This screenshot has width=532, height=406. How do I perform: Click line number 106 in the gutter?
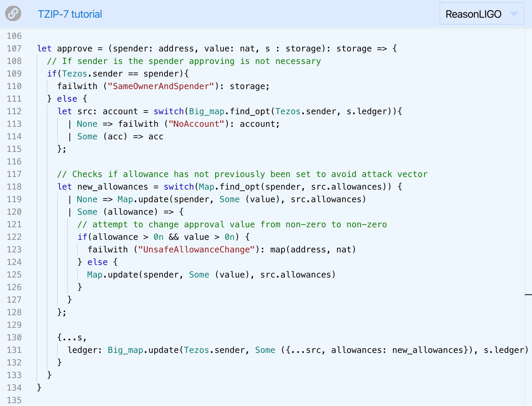14,36
